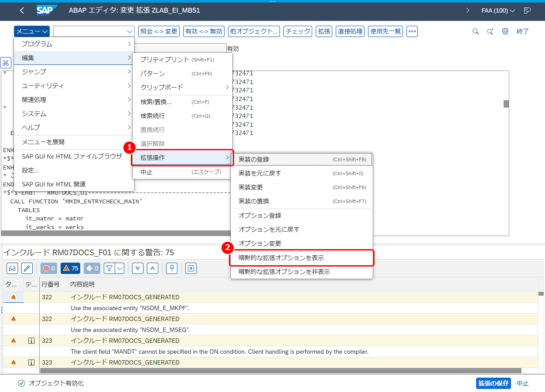Select 実装を元に戻す menu item
The width and height of the screenshot is (545, 392).
[302, 173]
